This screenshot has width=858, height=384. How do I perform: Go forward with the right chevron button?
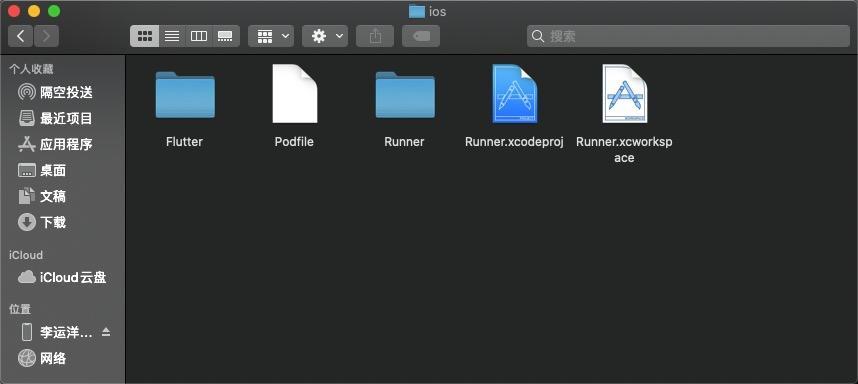(47, 36)
